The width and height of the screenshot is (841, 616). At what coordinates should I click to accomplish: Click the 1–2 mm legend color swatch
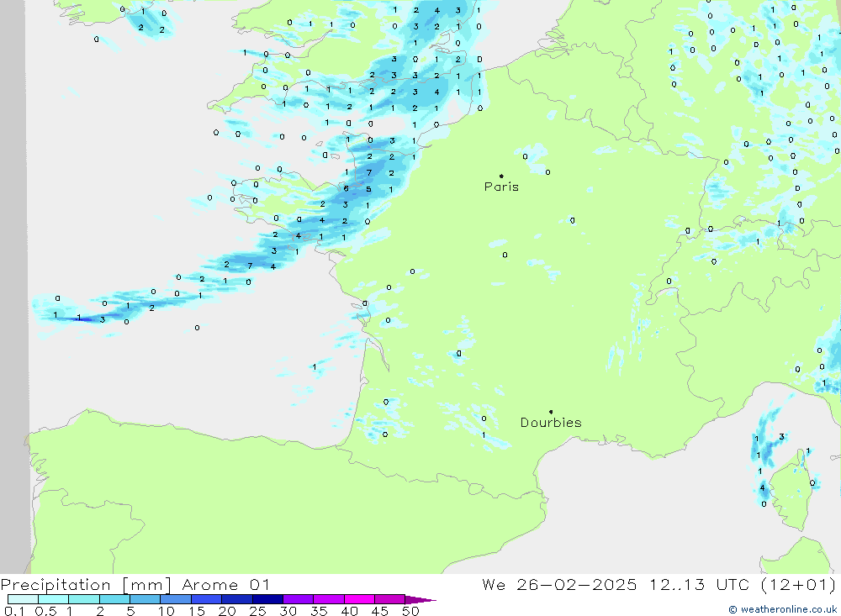[84, 599]
